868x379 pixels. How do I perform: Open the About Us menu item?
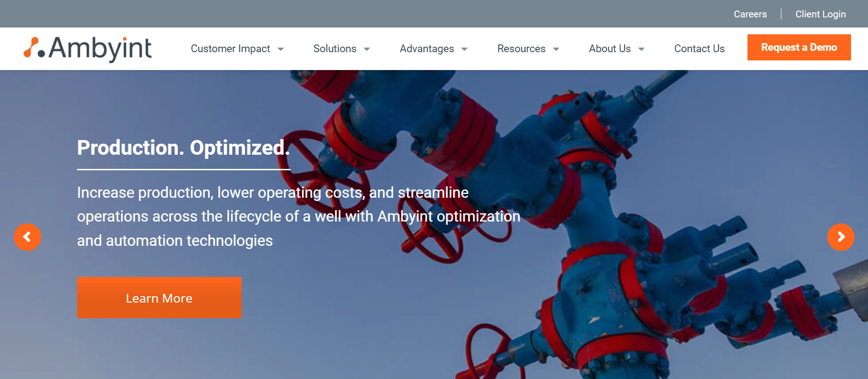[610, 49]
